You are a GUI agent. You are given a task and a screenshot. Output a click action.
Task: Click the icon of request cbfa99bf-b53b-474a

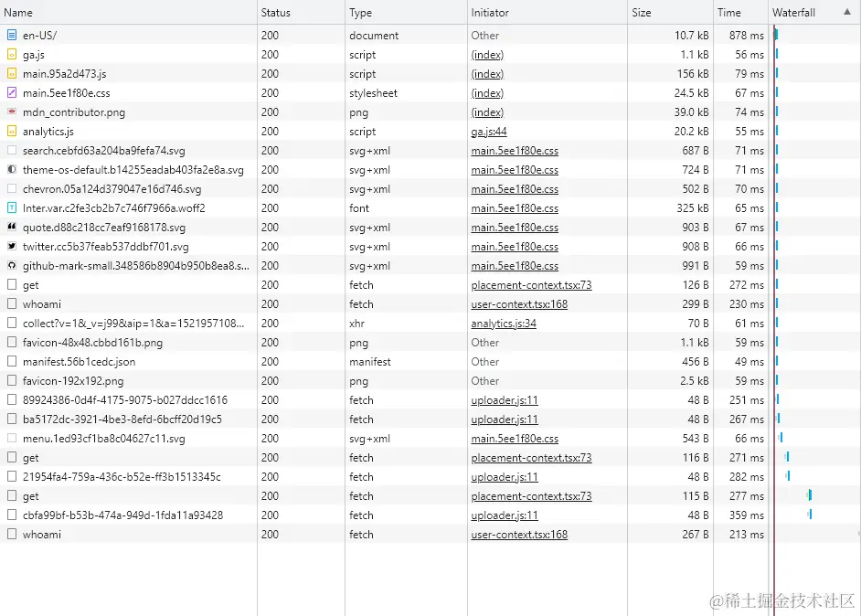click(x=12, y=515)
